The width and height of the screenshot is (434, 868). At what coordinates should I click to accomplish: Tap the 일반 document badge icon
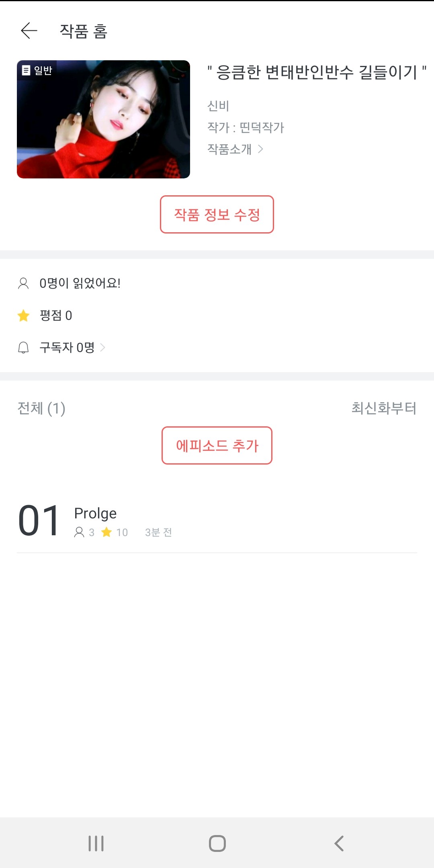coord(26,70)
